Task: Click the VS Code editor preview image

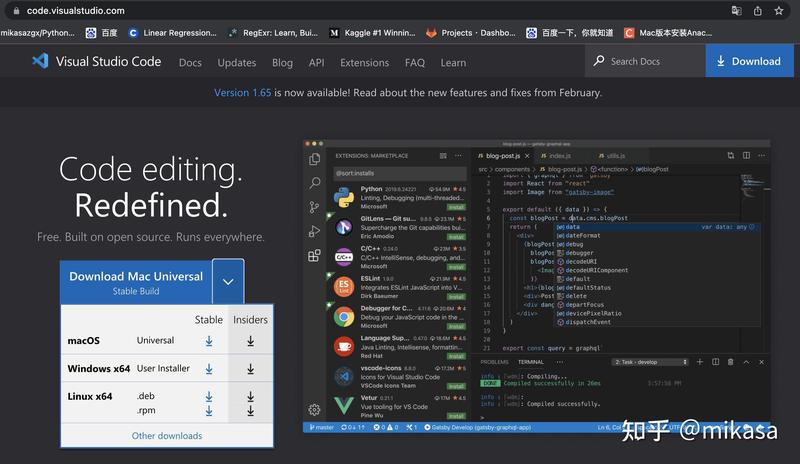Action: (537, 286)
